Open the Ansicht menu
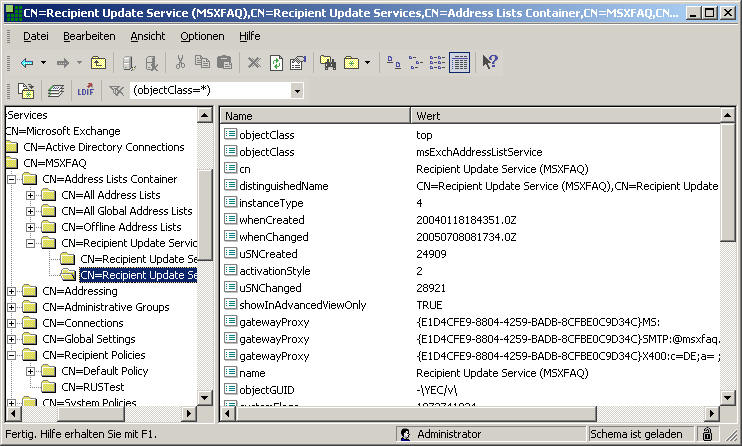 coord(148,36)
